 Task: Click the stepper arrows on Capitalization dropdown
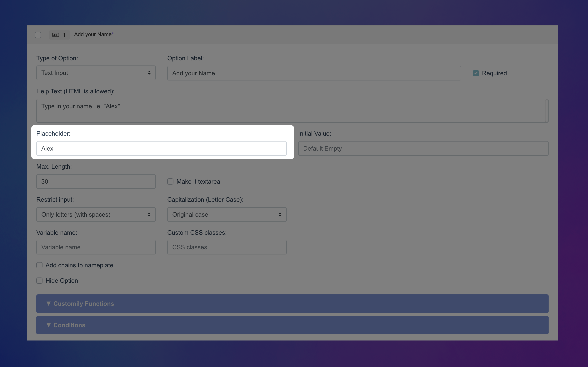280,214
